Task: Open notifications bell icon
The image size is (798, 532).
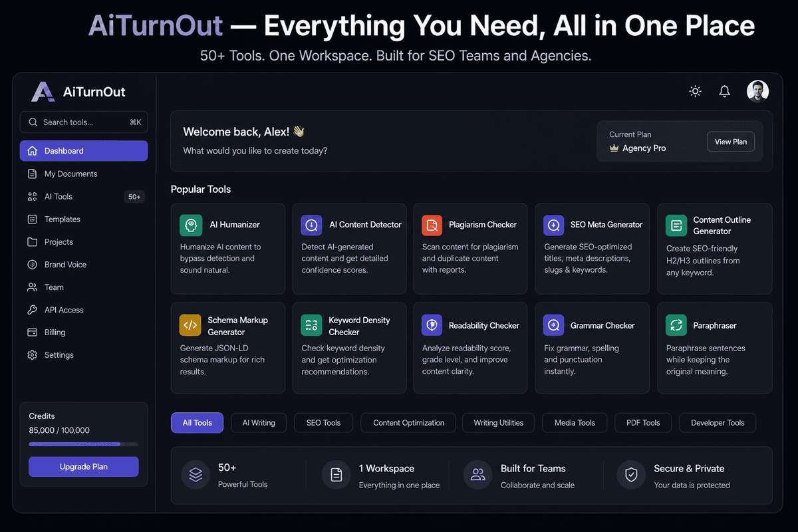Action: (x=725, y=92)
